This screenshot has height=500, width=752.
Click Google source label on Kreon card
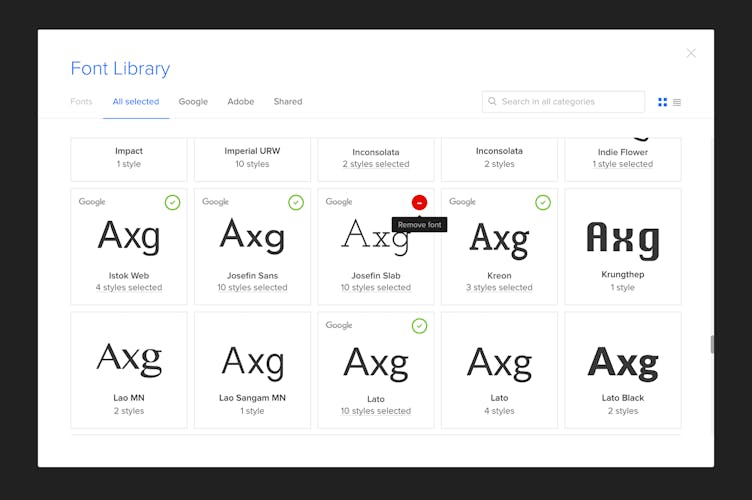462,202
